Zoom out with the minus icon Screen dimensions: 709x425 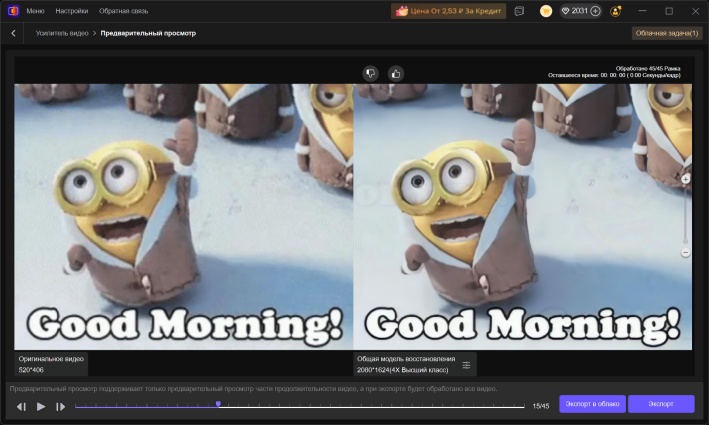pos(685,252)
